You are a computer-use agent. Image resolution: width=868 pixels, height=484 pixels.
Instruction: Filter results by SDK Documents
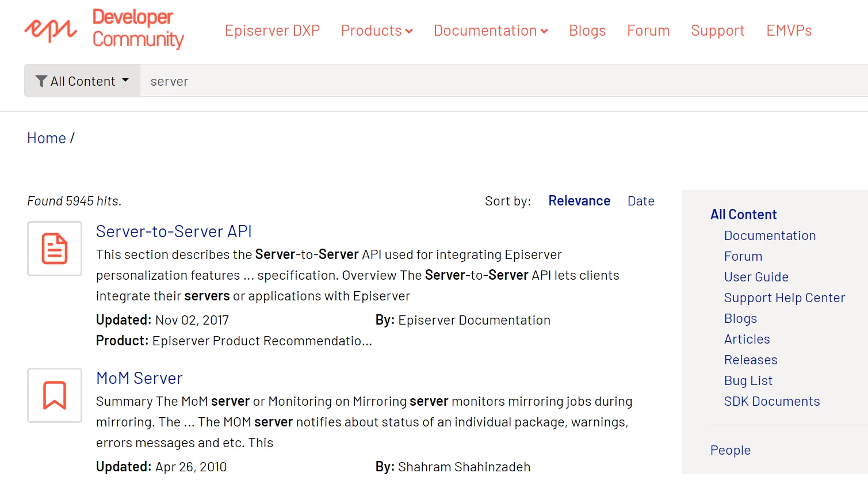772,401
